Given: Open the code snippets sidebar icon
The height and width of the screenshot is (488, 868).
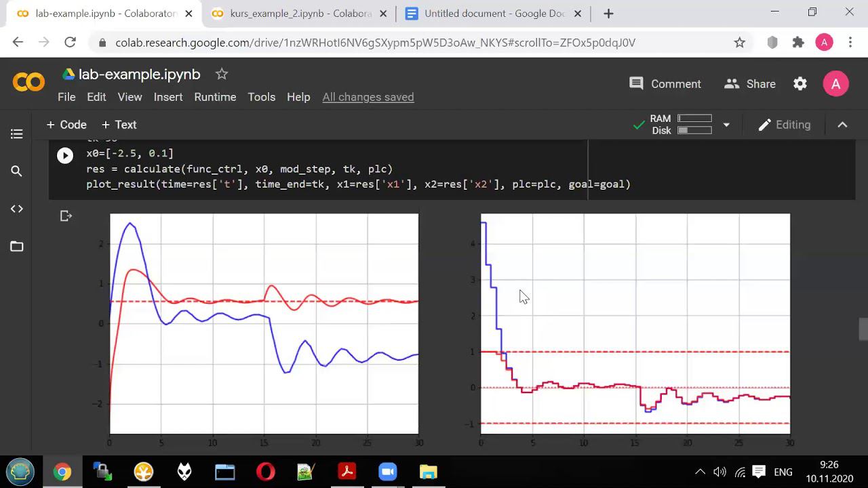Looking at the screenshot, I should [17, 209].
